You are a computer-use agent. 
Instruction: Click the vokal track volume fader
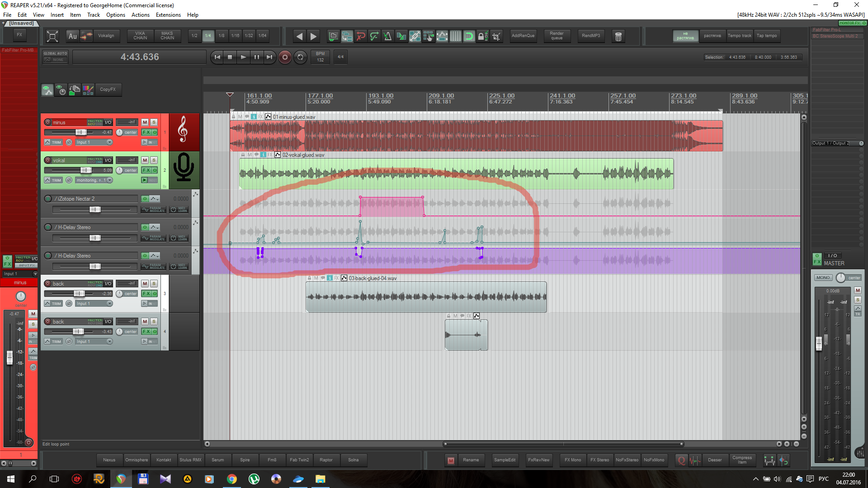click(x=86, y=170)
